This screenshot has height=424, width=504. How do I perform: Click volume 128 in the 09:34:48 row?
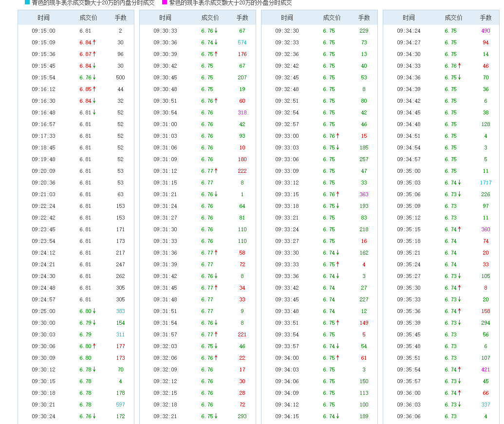tap(485, 124)
